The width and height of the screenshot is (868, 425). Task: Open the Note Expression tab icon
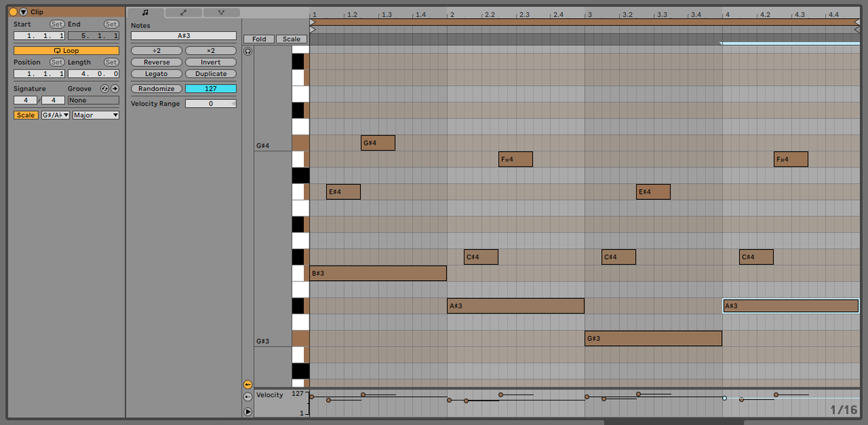221,12
